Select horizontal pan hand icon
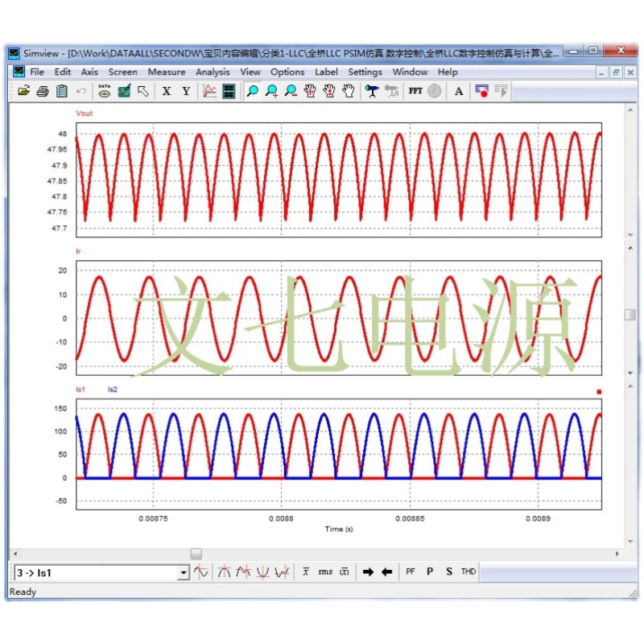 tap(310, 91)
